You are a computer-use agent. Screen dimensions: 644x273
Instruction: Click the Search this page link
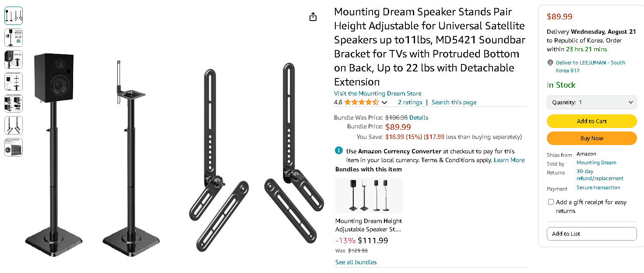[x=454, y=102]
